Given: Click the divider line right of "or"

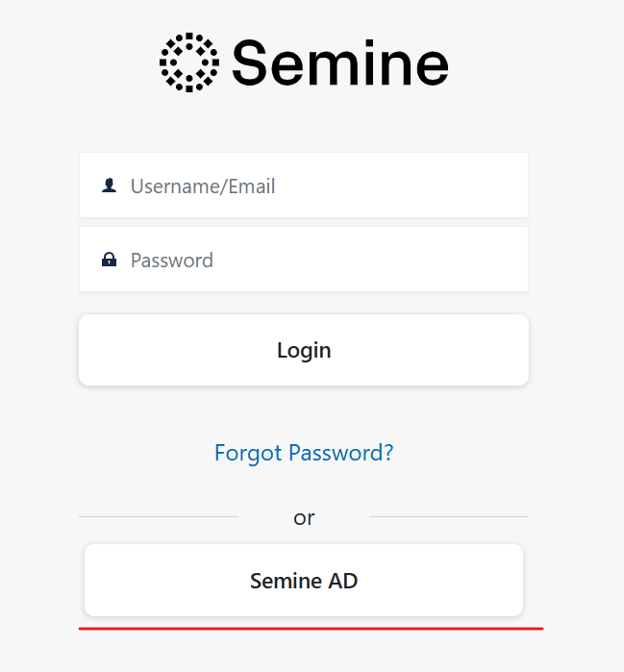Looking at the screenshot, I should [448, 517].
